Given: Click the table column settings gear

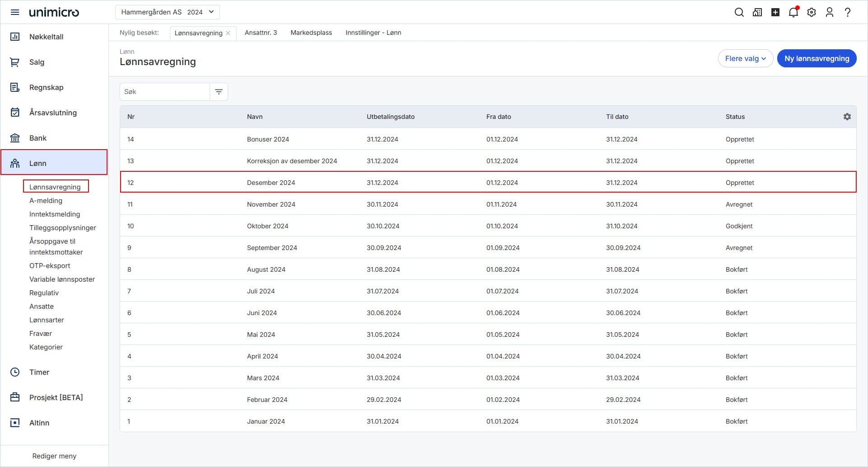Looking at the screenshot, I should click(847, 117).
